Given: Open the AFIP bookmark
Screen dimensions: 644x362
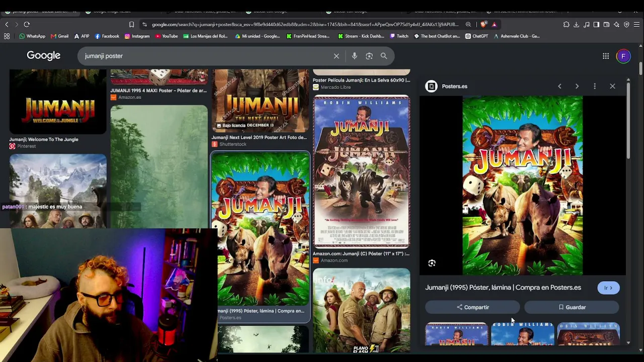Looking at the screenshot, I should click(x=82, y=36).
